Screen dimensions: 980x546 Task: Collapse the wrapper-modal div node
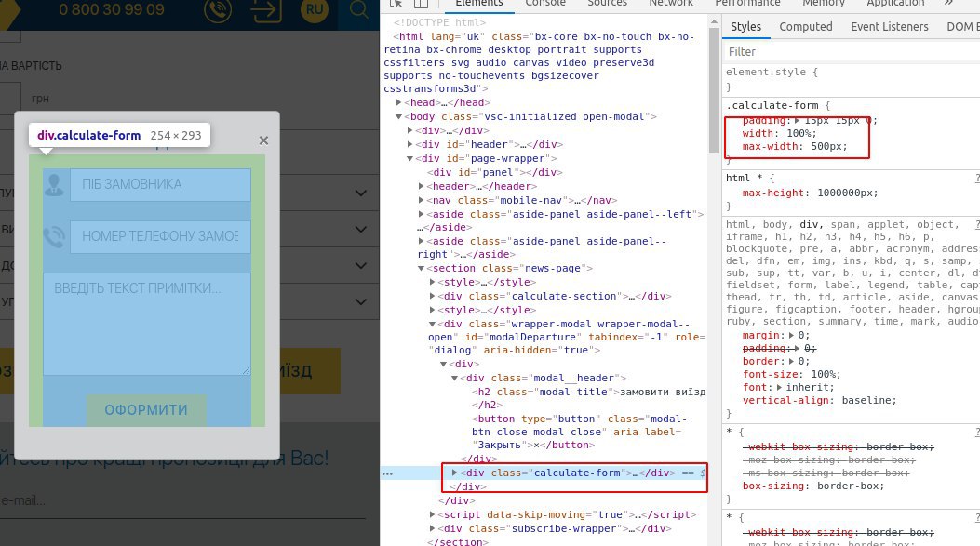[433, 325]
